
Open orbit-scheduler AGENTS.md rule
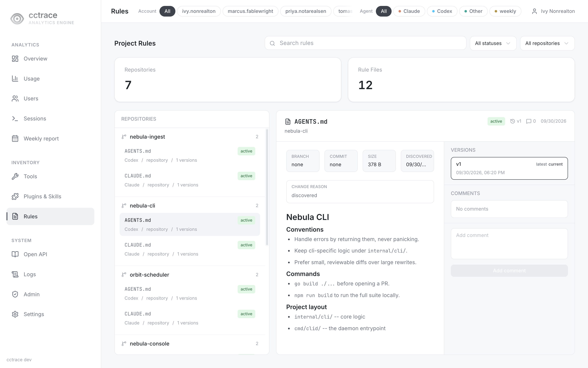(190, 293)
